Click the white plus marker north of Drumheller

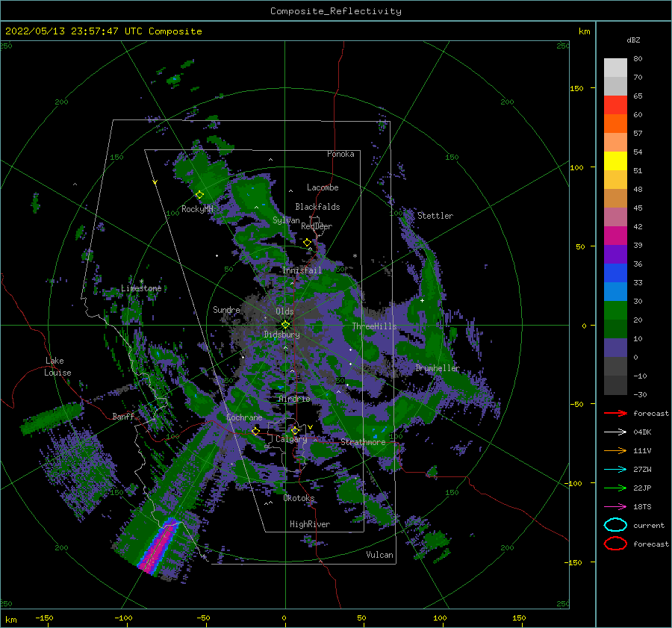(x=422, y=300)
